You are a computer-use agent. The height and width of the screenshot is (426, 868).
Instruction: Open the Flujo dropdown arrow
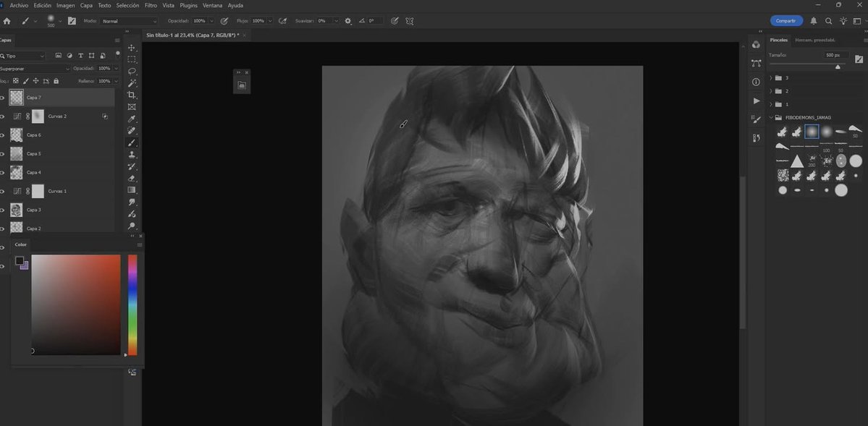(x=270, y=21)
